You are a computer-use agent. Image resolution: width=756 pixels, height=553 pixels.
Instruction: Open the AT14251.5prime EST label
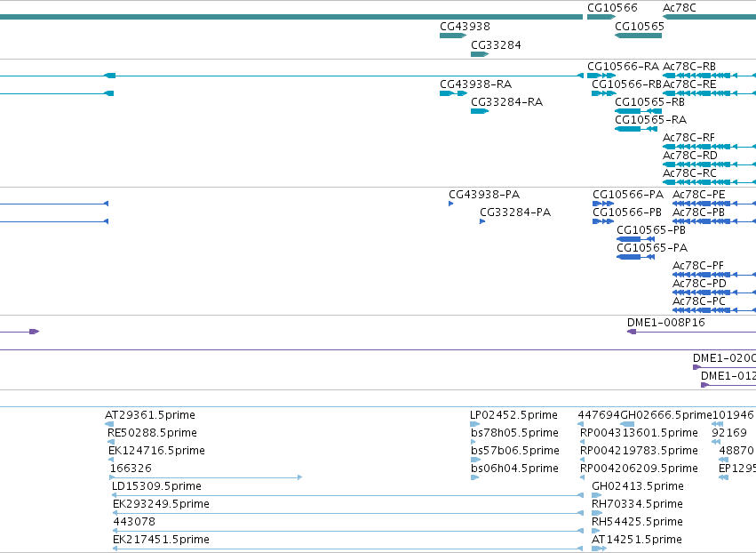pos(637,541)
